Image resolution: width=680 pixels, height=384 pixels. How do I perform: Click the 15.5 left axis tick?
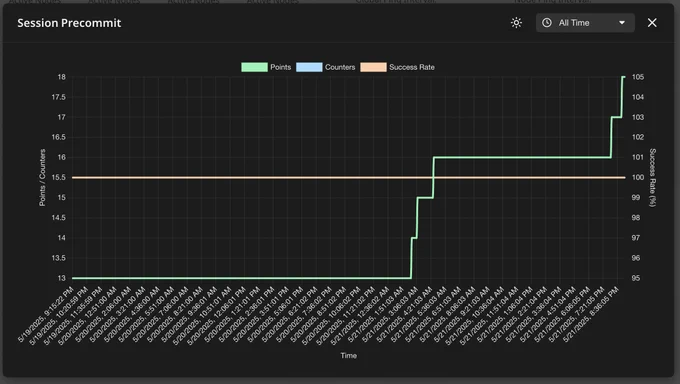point(59,177)
